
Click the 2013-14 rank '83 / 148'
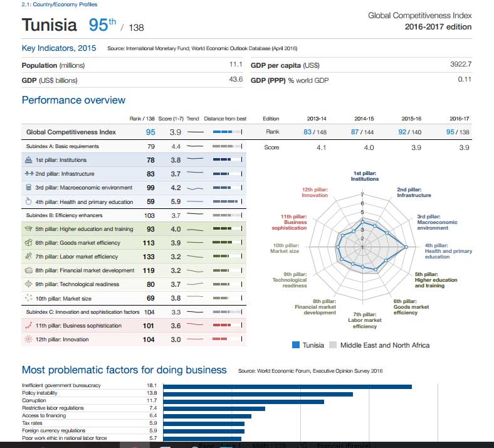[315, 132]
